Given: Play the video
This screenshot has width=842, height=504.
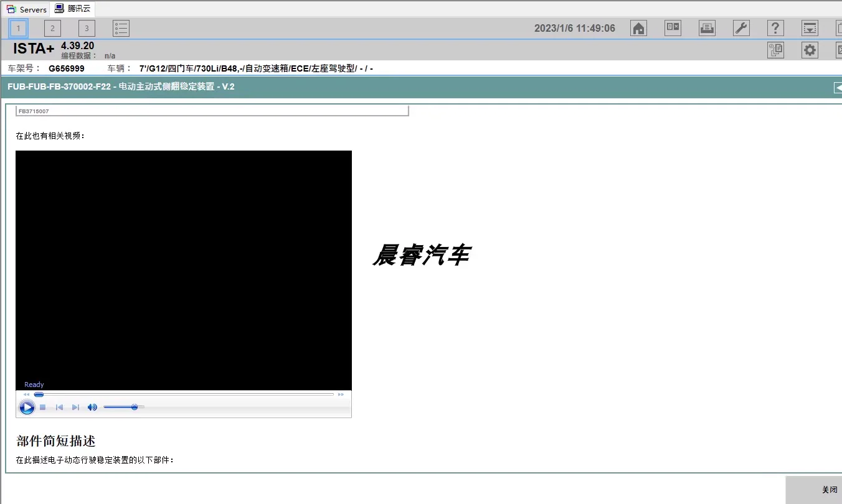Looking at the screenshot, I should point(27,408).
